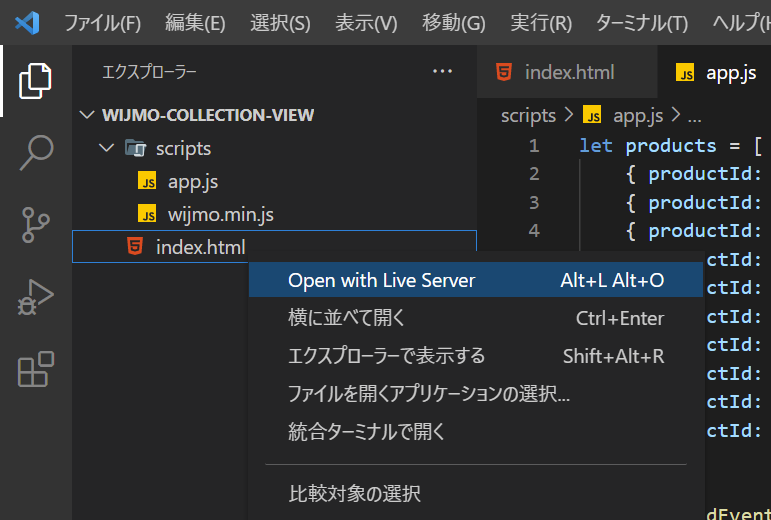Screen dimensions: 771x520
Task: Open the 実行(R) menu
Action: click(541, 23)
